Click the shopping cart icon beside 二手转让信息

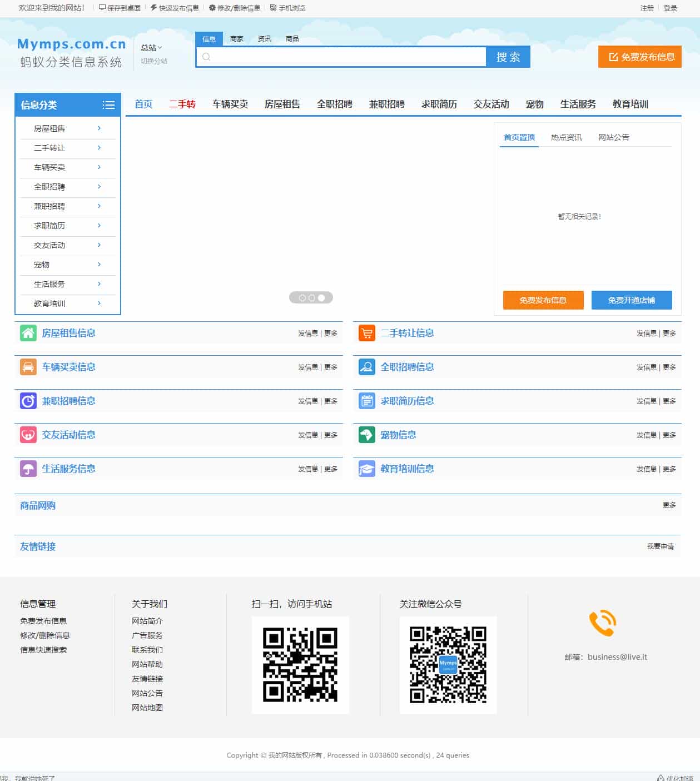coord(366,332)
